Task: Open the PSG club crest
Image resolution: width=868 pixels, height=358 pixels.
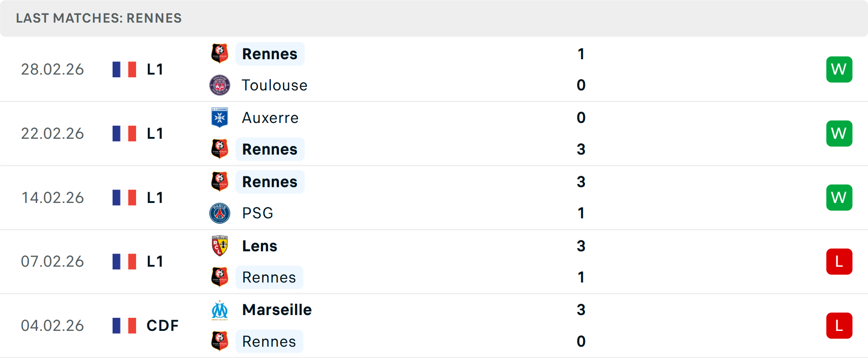Action: tap(220, 213)
